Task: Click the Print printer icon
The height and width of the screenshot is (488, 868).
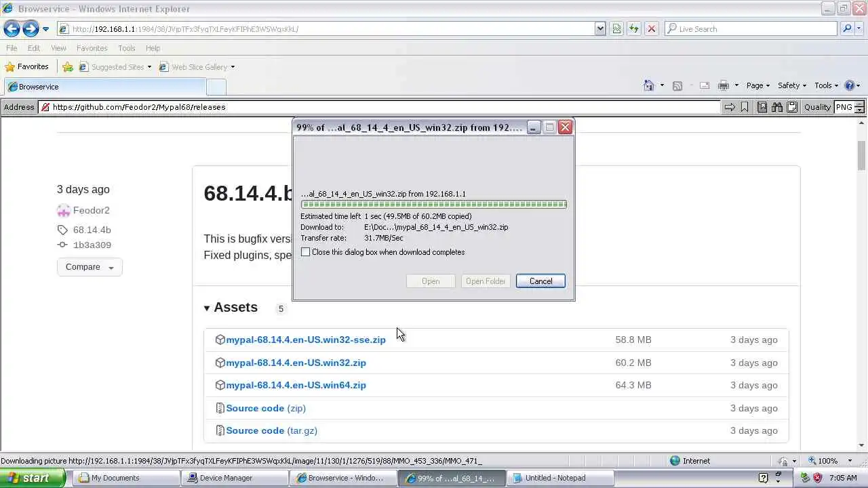Action: tap(724, 85)
